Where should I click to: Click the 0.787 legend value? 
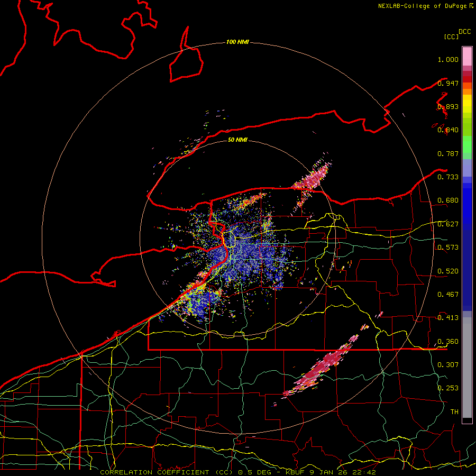coord(448,153)
